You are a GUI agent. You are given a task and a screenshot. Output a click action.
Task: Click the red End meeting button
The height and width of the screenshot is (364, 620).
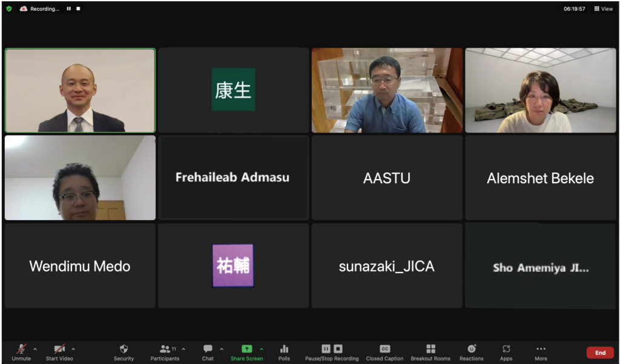pyautogui.click(x=599, y=353)
